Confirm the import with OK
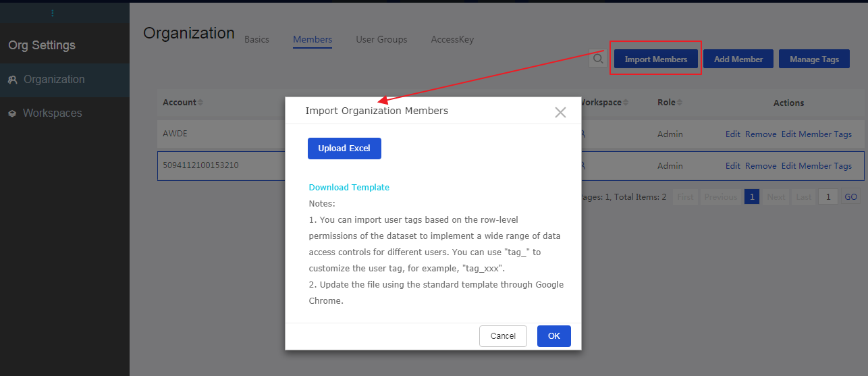The width and height of the screenshot is (868, 376). pos(553,336)
